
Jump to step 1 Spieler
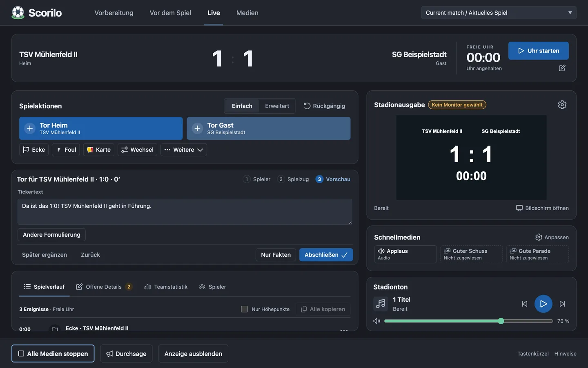coord(257,179)
